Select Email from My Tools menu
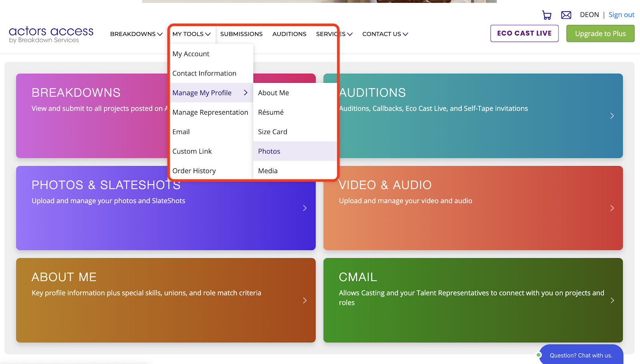This screenshot has height=364, width=640. [212, 132]
